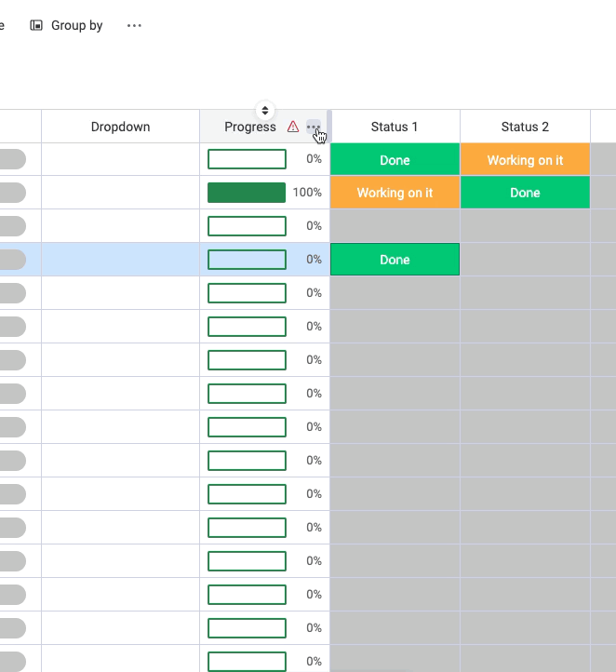Open the toolbar more options ellipsis
The image size is (616, 672).
coord(134,26)
